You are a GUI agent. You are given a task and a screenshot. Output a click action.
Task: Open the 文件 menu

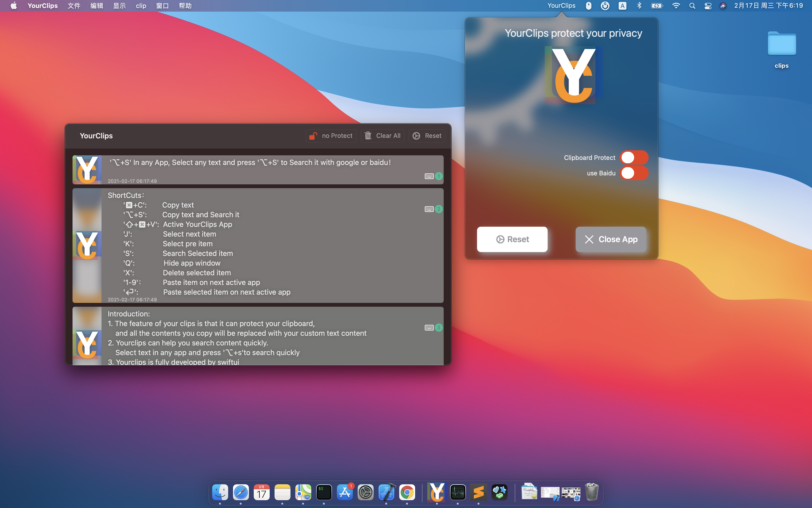tap(74, 6)
